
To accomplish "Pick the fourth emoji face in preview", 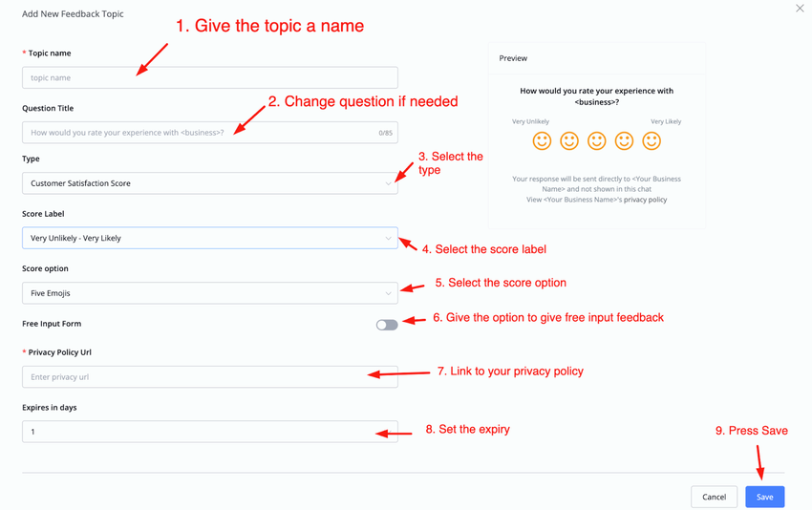I will click(625, 141).
